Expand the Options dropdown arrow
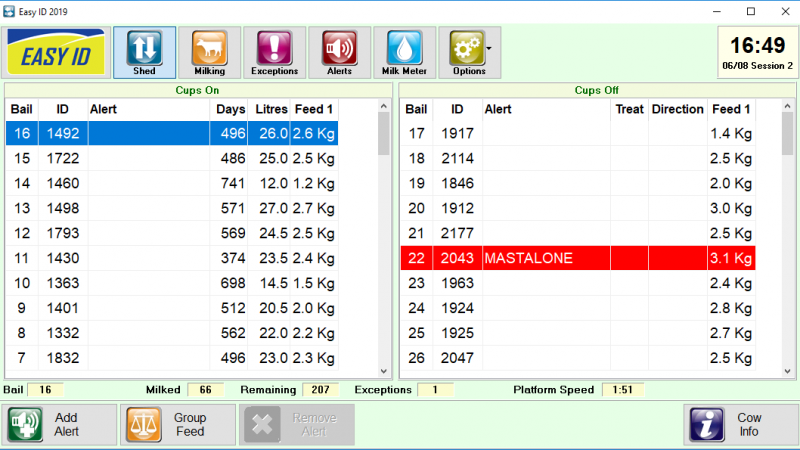 [x=489, y=48]
